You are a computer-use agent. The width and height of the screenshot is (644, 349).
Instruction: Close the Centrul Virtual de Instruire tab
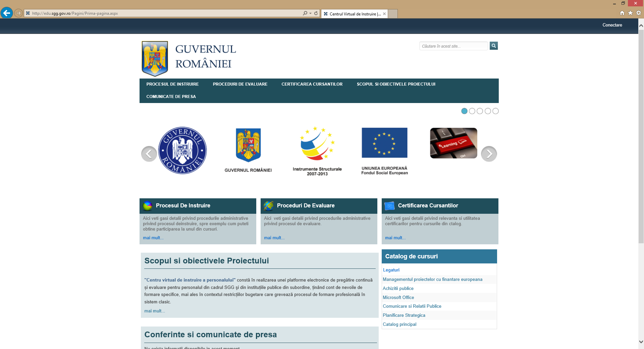384,14
